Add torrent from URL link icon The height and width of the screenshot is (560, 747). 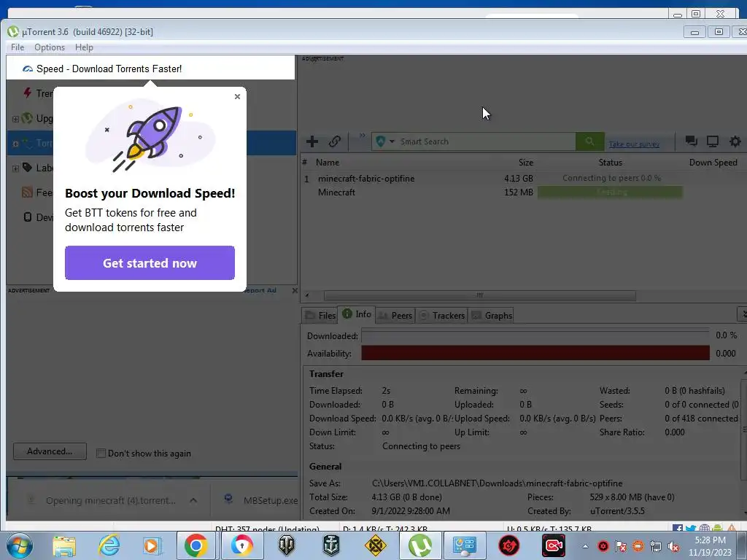[334, 141]
